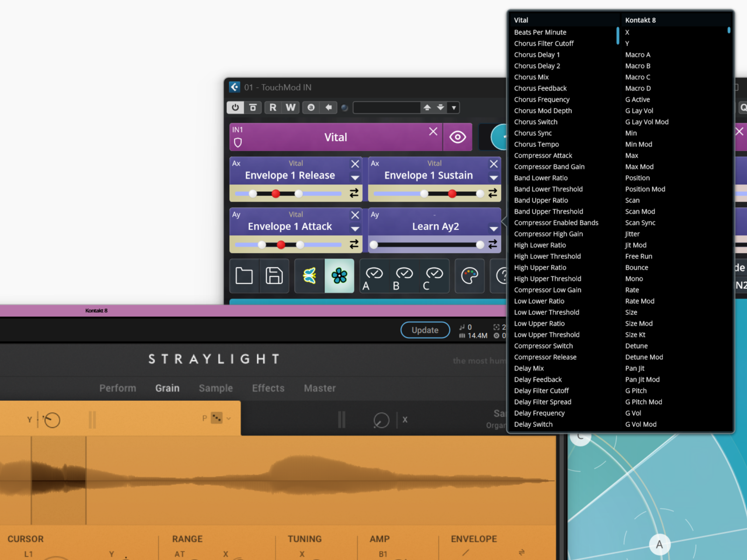Click the grain Y knob in orange panel

pyautogui.click(x=51, y=420)
